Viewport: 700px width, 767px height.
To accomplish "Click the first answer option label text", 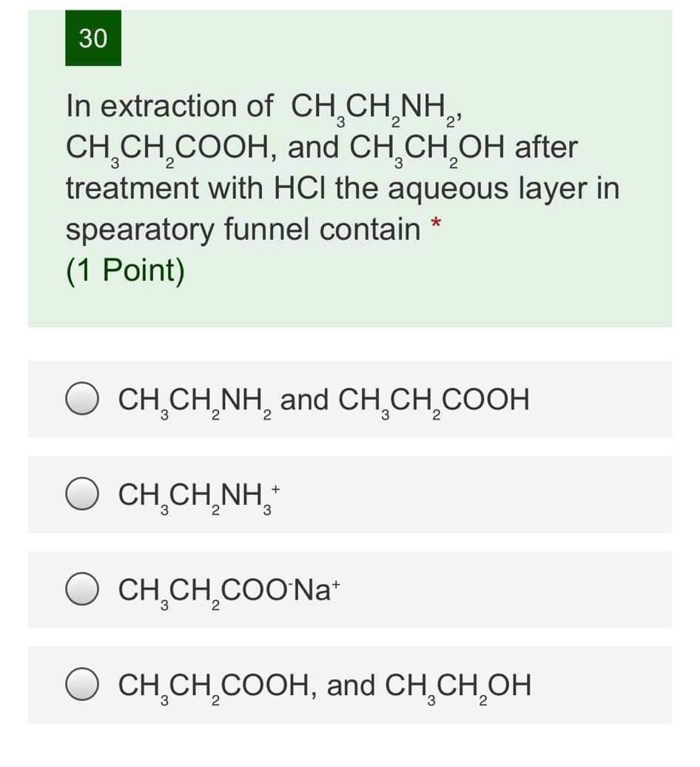I will 322,400.
